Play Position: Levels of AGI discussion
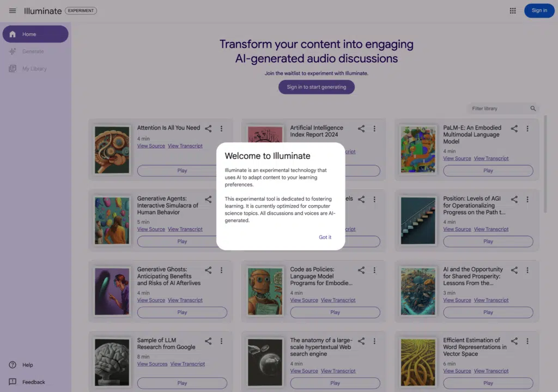The height and width of the screenshot is (392, 558). 488,242
